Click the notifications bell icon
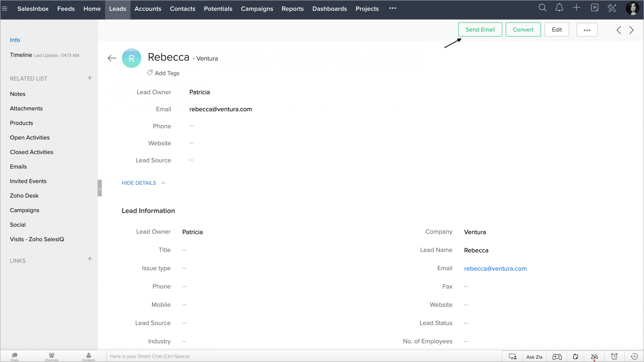The image size is (644, 362). 559,8
